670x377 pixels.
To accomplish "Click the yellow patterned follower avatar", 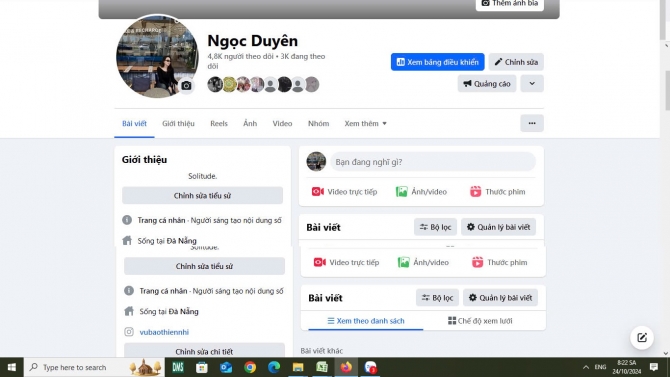I will [229, 84].
